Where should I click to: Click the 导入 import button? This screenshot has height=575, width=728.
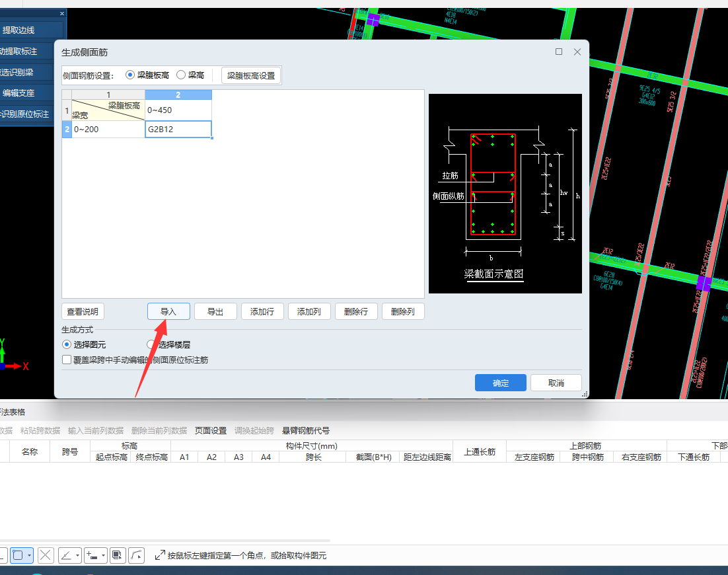168,311
